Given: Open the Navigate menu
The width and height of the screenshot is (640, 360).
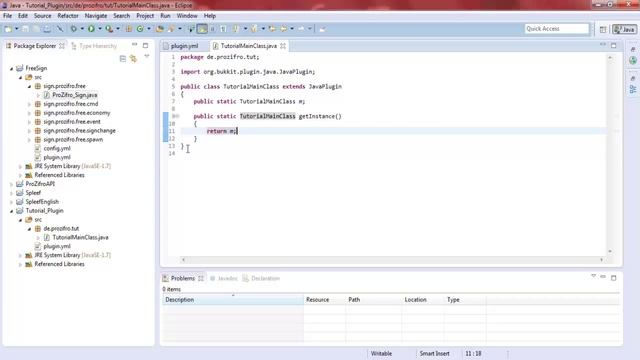Looking at the screenshot, I should [96, 16].
